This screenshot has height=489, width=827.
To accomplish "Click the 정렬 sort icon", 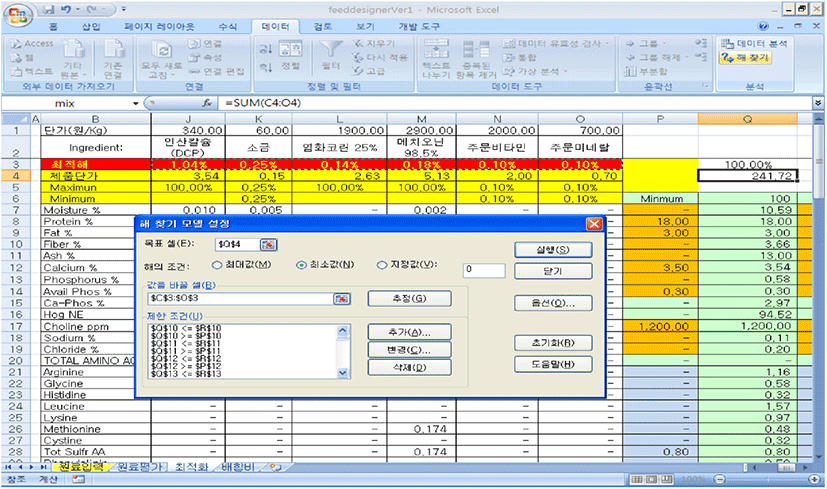I will 290,50.
